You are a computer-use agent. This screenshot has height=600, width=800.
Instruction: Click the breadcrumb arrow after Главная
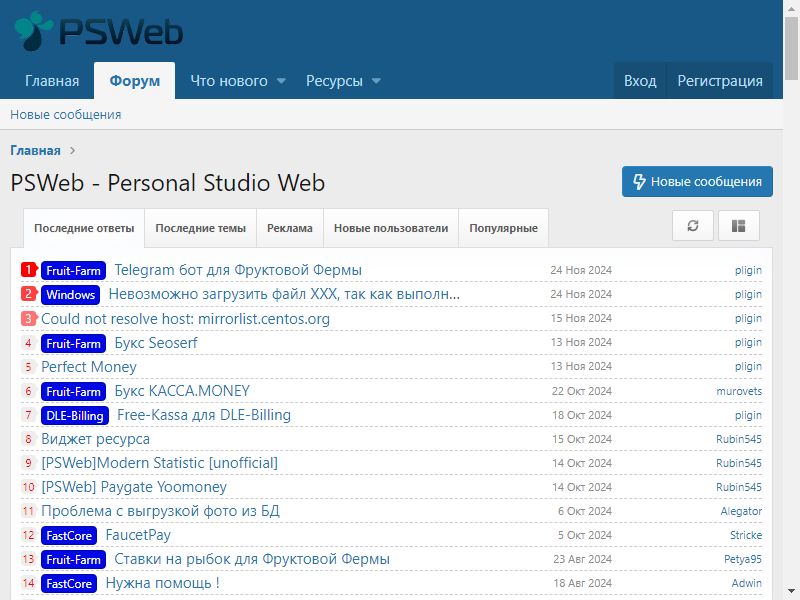(72, 151)
